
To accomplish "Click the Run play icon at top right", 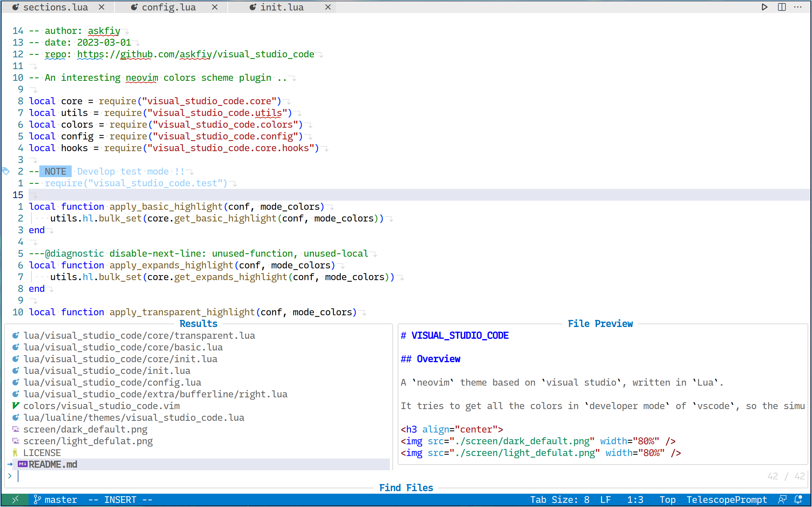I will [x=764, y=7].
